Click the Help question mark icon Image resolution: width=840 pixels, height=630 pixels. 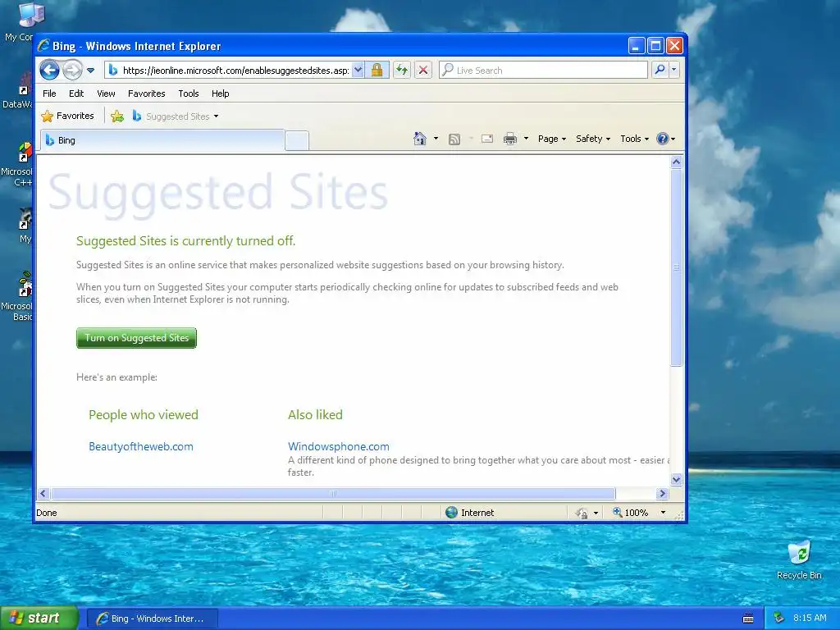point(663,139)
